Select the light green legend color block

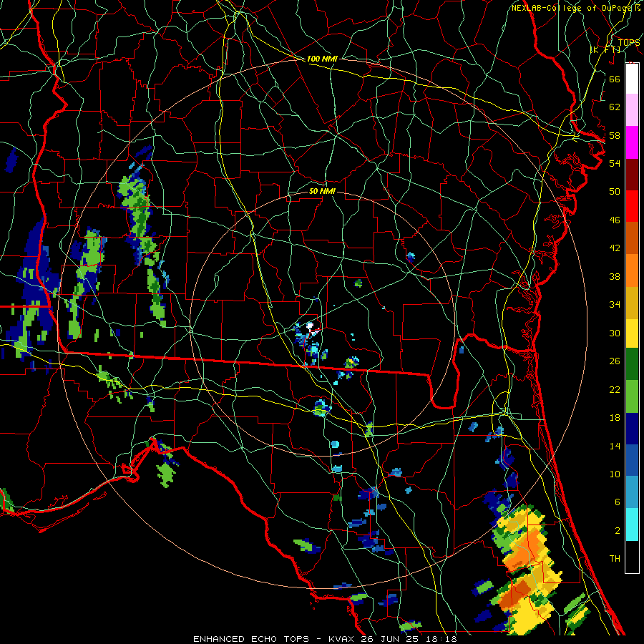632,396
